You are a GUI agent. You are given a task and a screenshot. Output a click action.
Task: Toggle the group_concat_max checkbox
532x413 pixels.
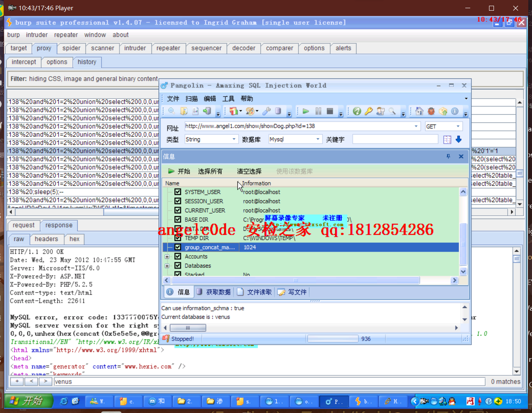(x=178, y=247)
